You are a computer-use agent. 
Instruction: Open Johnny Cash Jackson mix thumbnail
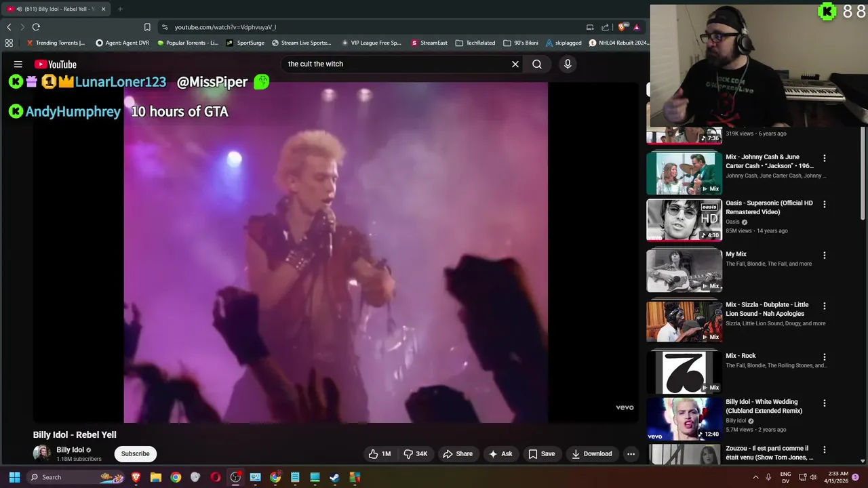[x=684, y=173]
